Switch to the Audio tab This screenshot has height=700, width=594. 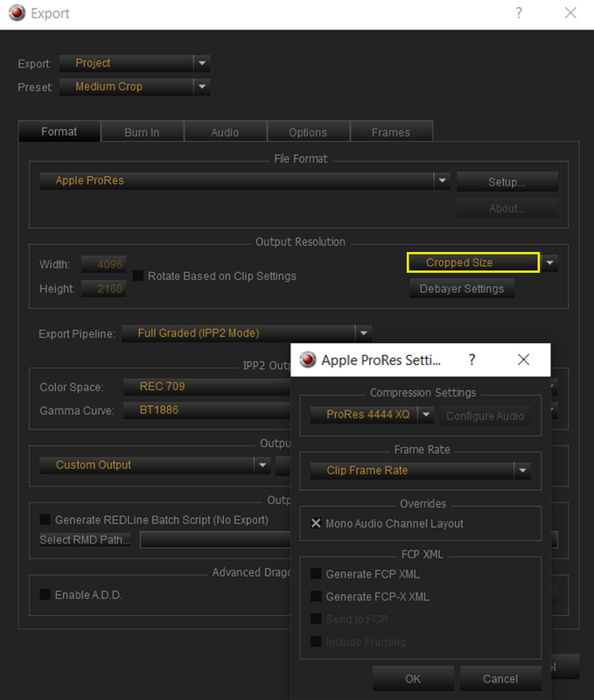point(225,132)
